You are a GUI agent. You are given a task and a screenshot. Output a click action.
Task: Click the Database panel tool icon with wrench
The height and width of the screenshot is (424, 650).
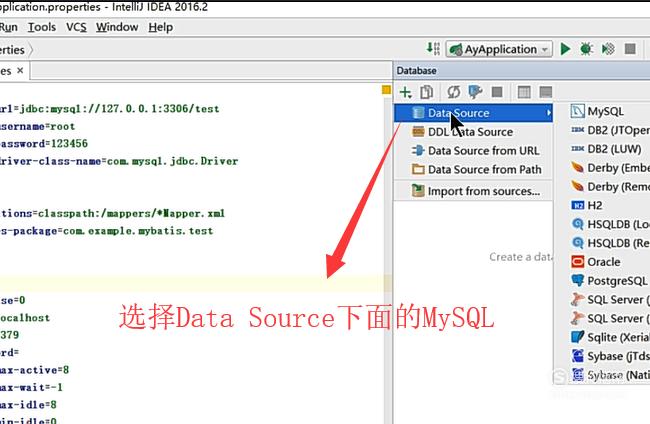point(475,92)
